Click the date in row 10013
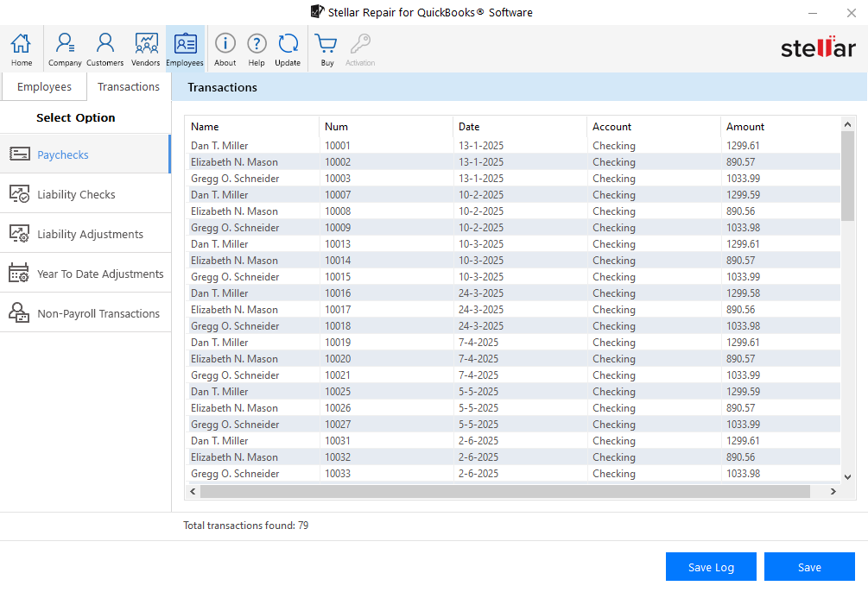Viewport: 868px width, 592px height. [481, 244]
